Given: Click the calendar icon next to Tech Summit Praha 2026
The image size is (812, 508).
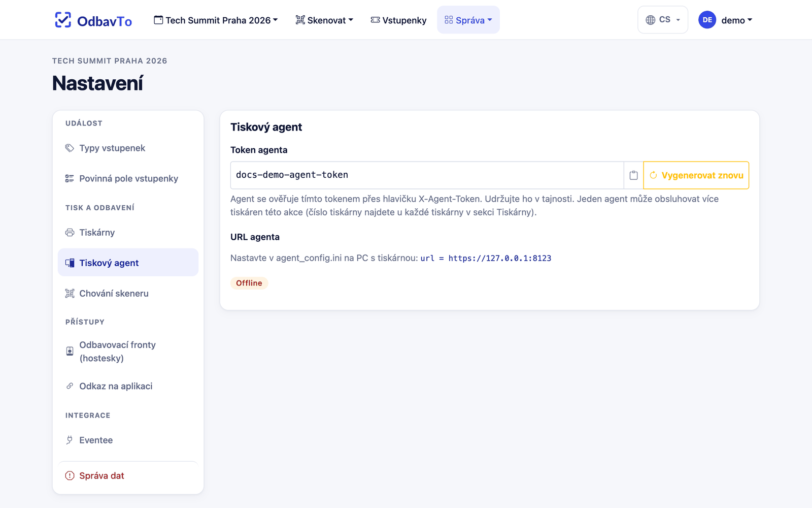Looking at the screenshot, I should coord(158,20).
